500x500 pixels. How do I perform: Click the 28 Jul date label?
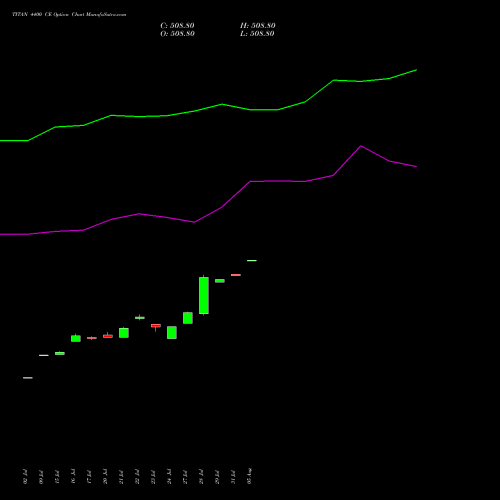point(201,477)
